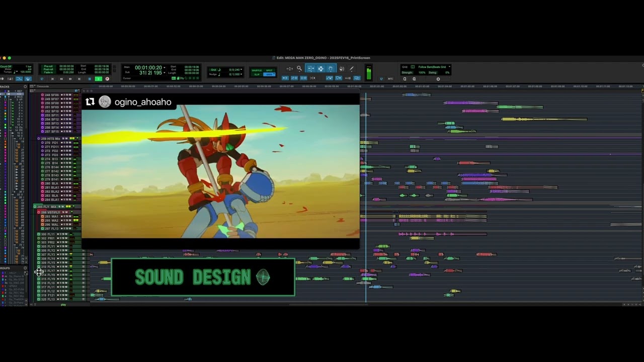Select track name 257 SF15
Screen dimensions: 644x362
tap(52, 132)
